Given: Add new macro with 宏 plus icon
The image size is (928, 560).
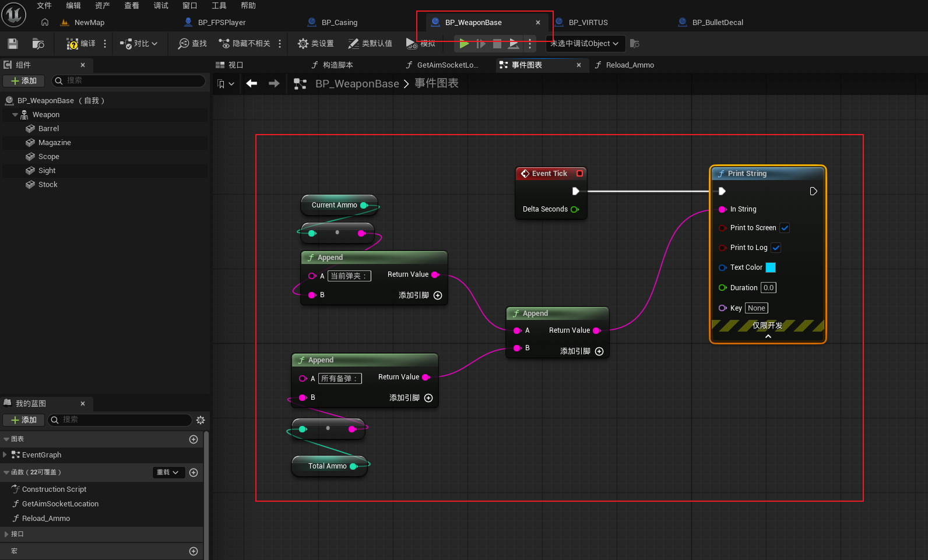Looking at the screenshot, I should 194,551.
